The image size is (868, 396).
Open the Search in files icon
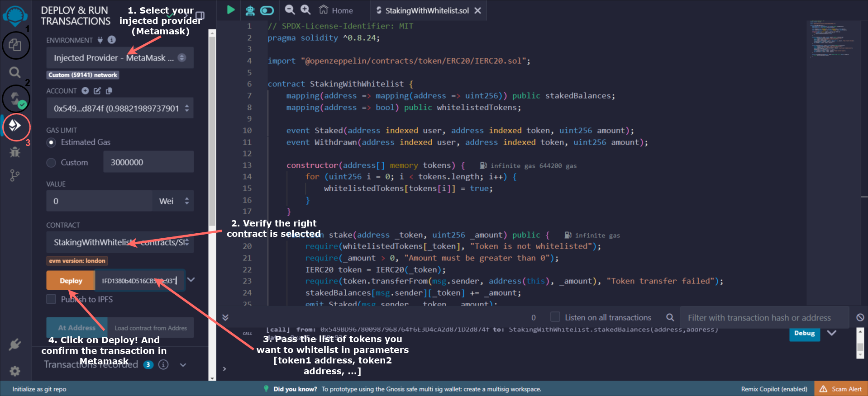(15, 72)
